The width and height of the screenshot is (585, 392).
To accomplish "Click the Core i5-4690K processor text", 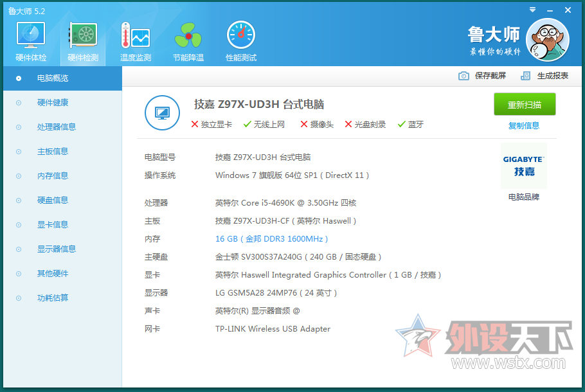I will point(286,203).
